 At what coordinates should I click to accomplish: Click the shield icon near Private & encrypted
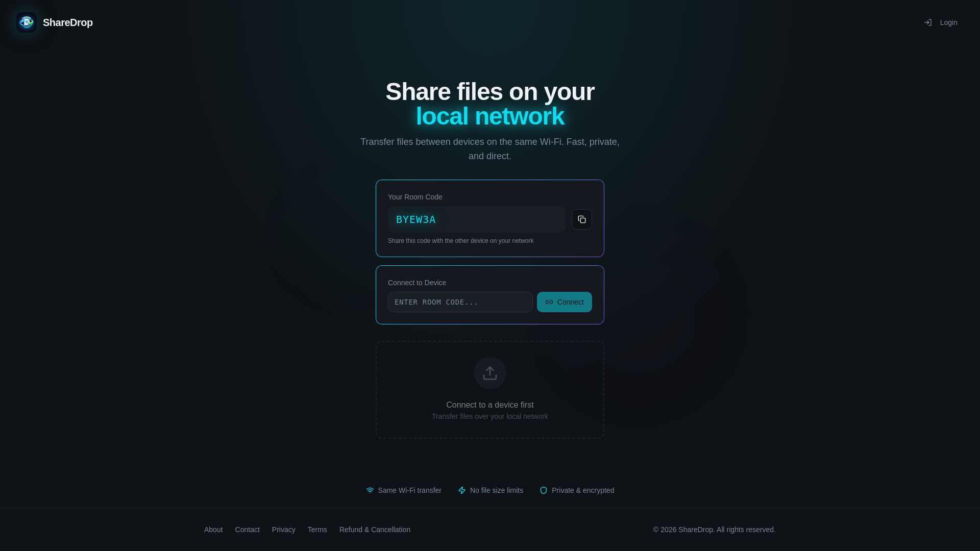click(544, 490)
